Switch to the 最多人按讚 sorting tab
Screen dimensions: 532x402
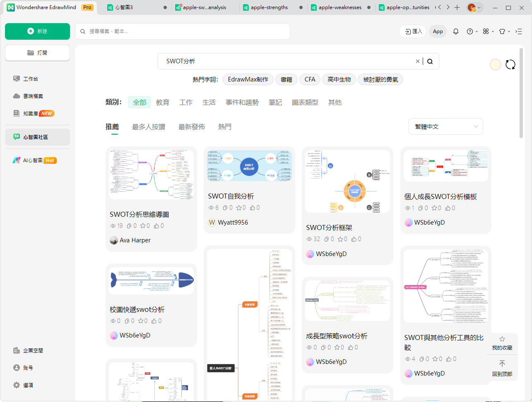[149, 127]
